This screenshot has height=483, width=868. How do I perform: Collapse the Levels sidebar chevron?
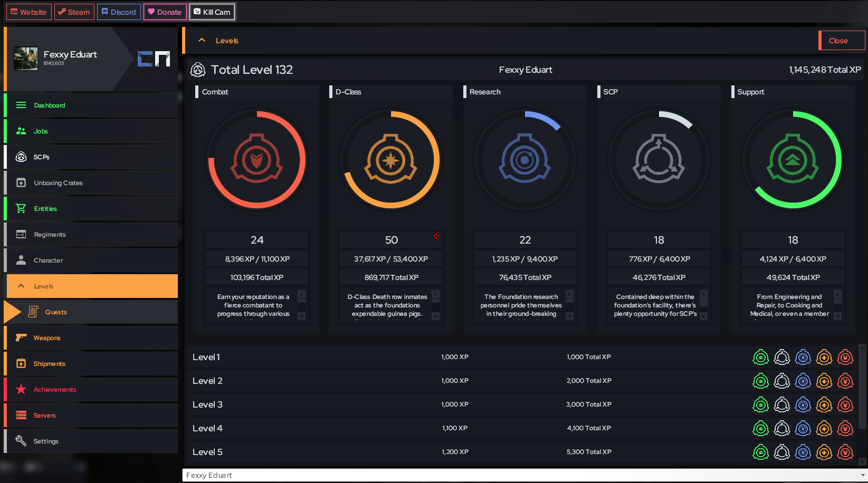21,286
